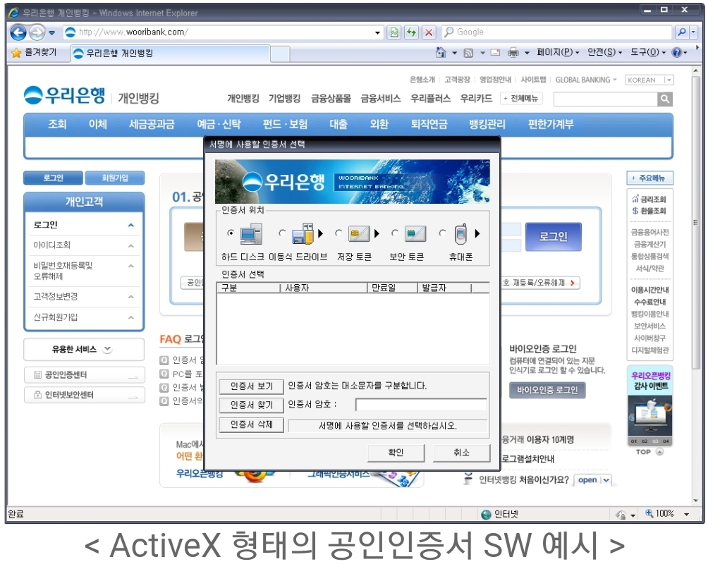Select the 보안 토큰 radio button
The width and height of the screenshot is (708, 588).
[395, 233]
